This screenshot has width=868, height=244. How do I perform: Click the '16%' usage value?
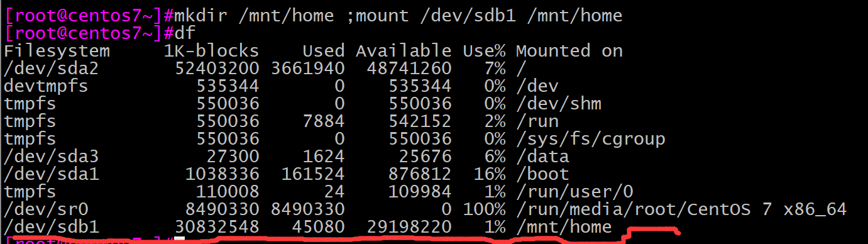(x=490, y=174)
